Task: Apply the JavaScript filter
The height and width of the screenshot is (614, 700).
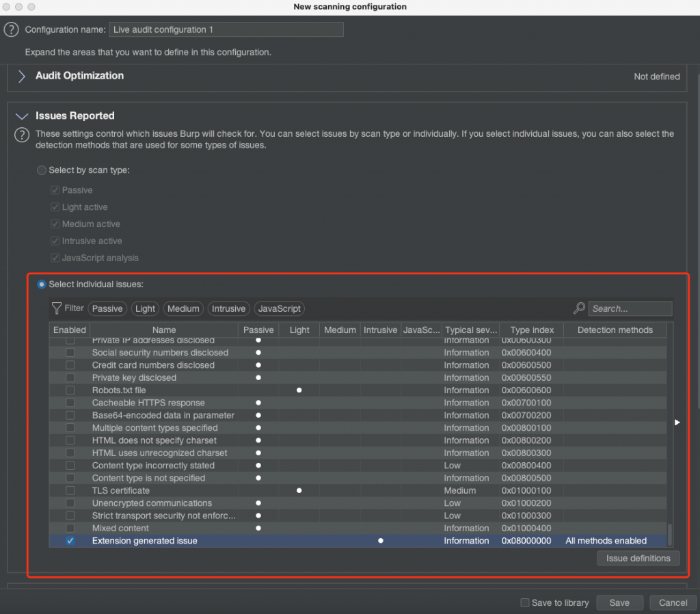Action: (x=280, y=308)
